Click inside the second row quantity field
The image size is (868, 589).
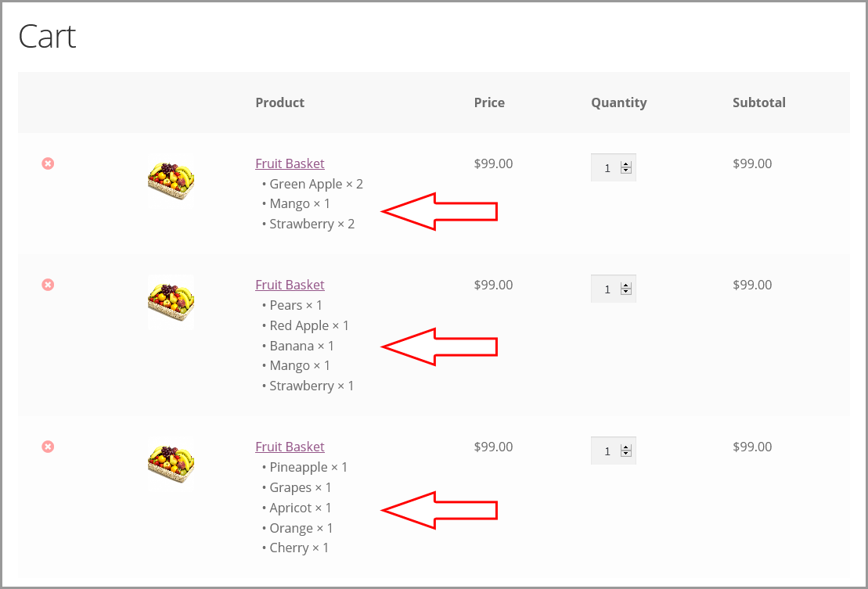[609, 288]
